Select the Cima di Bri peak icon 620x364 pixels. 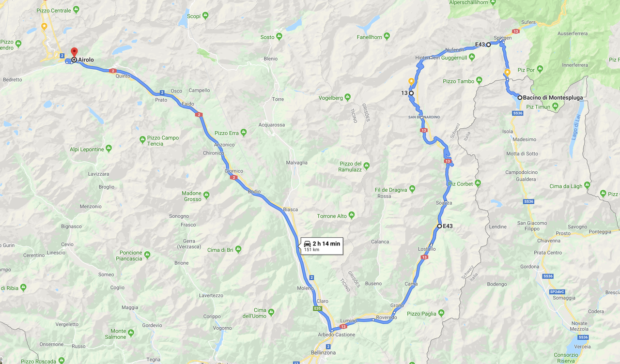[x=238, y=249]
